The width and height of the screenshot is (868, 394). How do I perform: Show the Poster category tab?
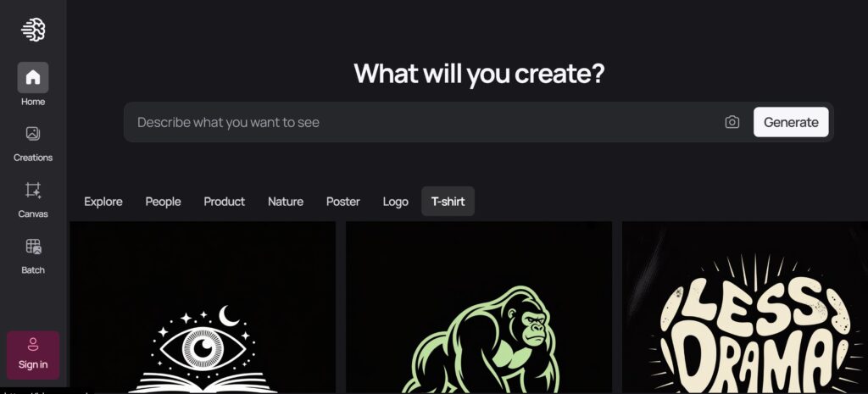tap(343, 202)
